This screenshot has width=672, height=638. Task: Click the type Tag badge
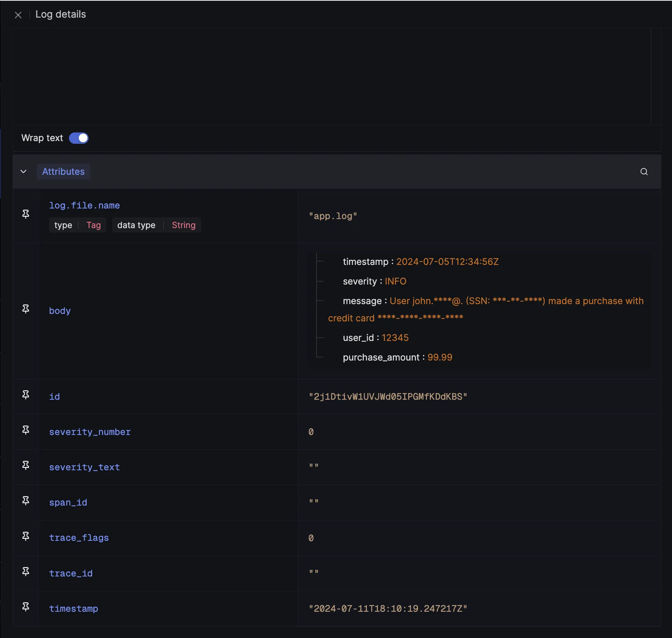[78, 225]
